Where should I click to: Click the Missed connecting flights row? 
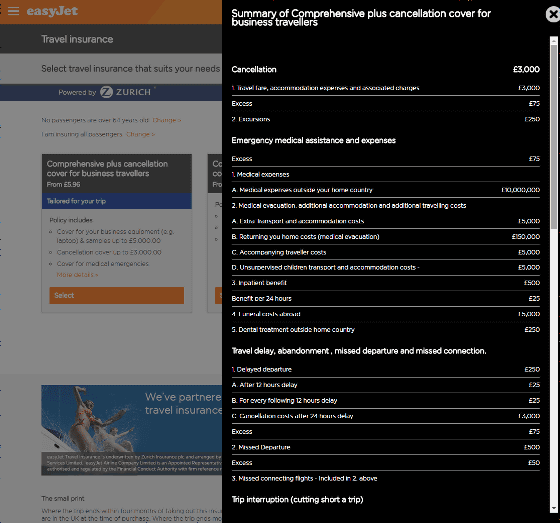click(x=386, y=478)
